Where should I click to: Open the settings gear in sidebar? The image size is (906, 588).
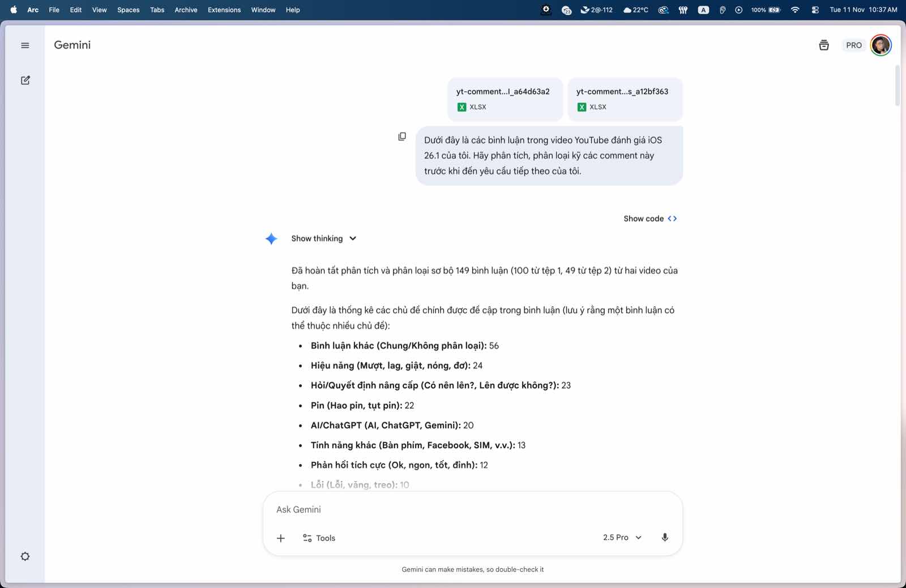coord(25,556)
